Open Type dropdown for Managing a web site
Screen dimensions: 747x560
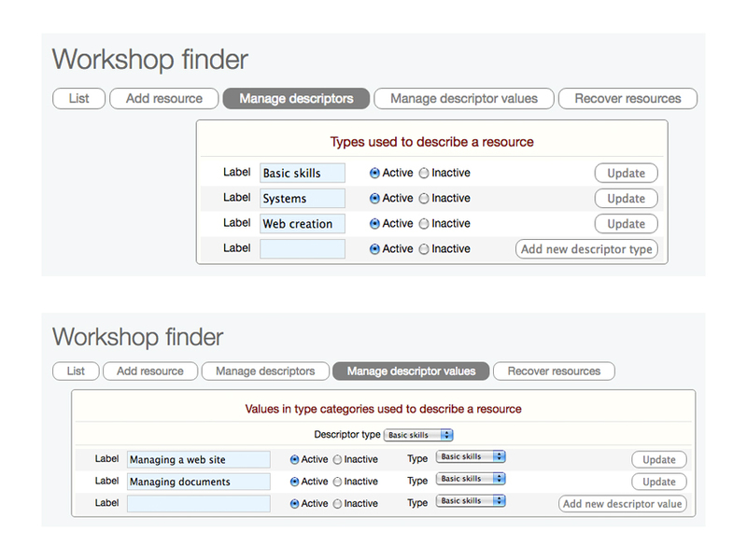tap(472, 457)
